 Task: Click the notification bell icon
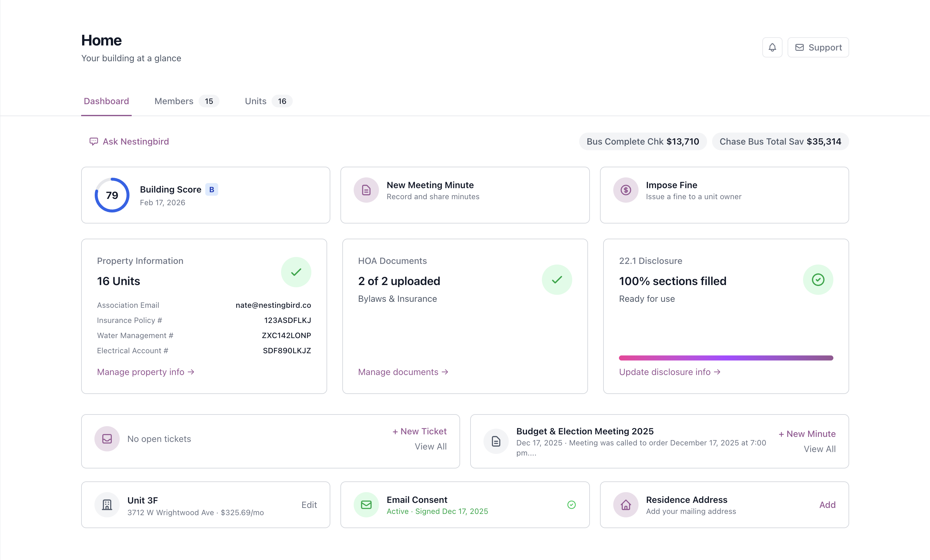click(772, 47)
